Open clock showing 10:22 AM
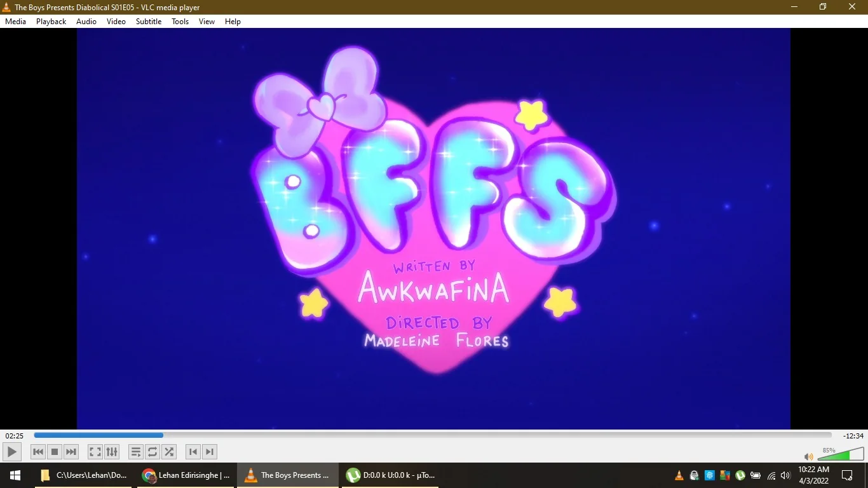The height and width of the screenshot is (488, 868). (813, 475)
